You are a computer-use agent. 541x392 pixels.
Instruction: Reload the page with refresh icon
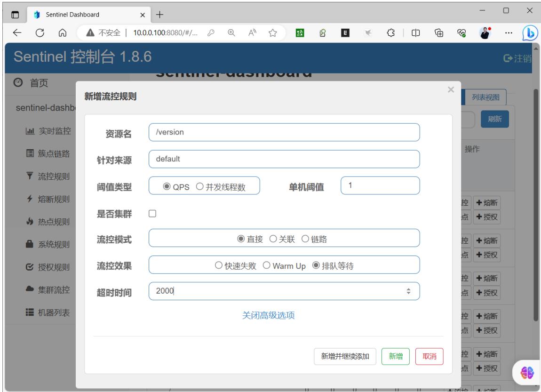pyautogui.click(x=40, y=33)
